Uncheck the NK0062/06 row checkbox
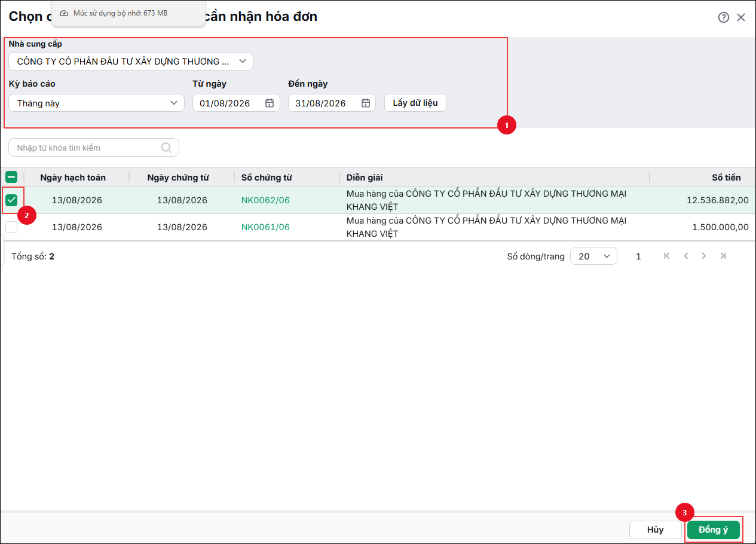This screenshot has width=756, height=544. [x=11, y=200]
